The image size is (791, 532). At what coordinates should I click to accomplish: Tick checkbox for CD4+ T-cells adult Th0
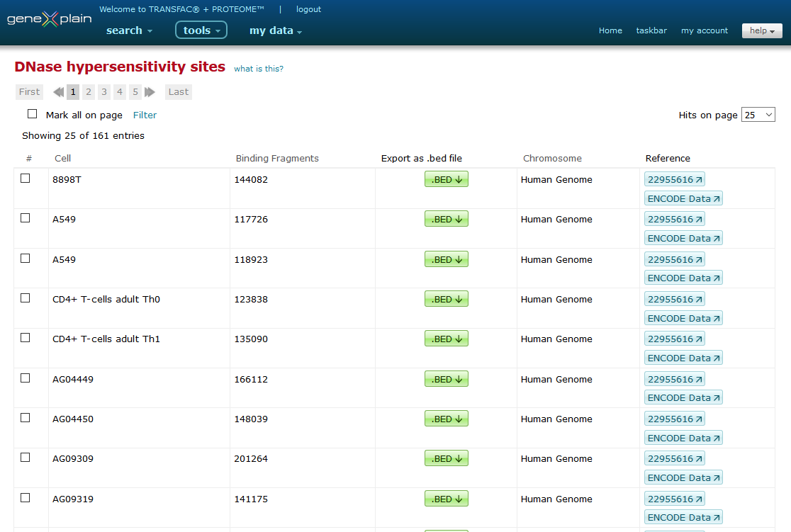tap(26, 298)
